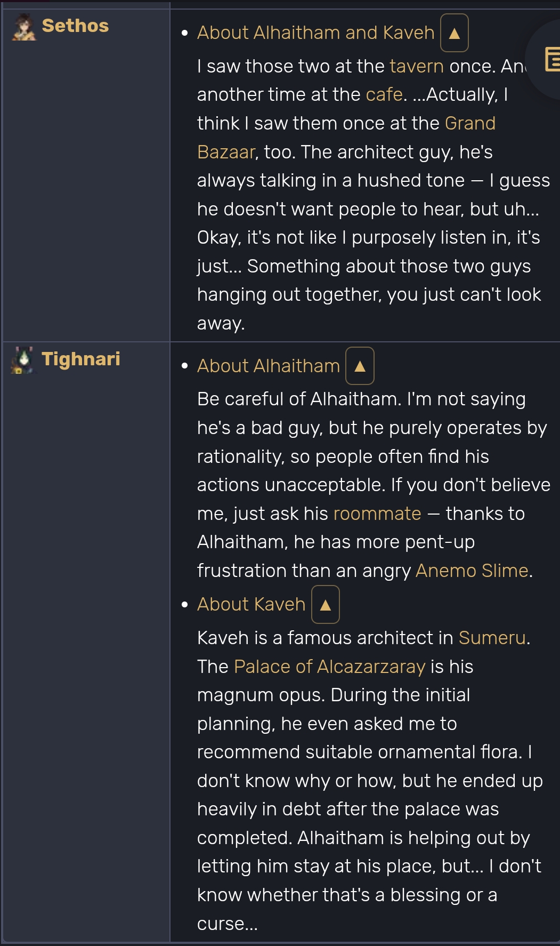The height and width of the screenshot is (946, 560).
Task: Open the roommate link
Action: click(x=377, y=514)
